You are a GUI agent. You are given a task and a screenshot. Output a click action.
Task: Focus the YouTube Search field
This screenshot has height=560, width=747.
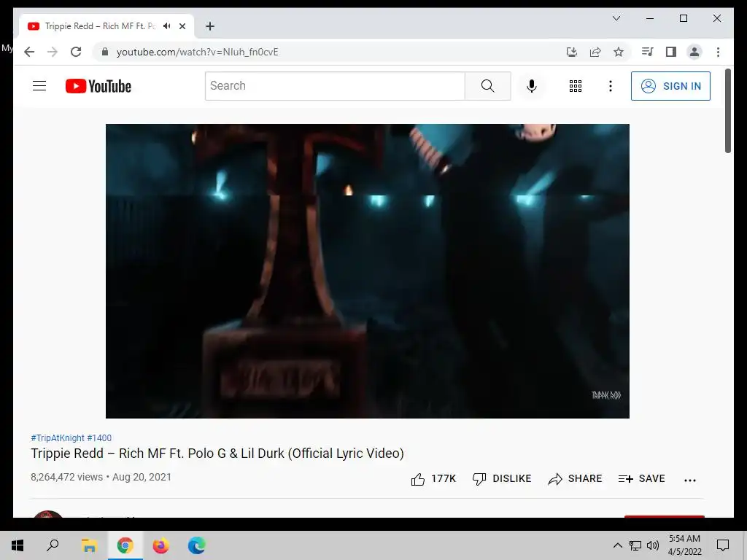335,86
